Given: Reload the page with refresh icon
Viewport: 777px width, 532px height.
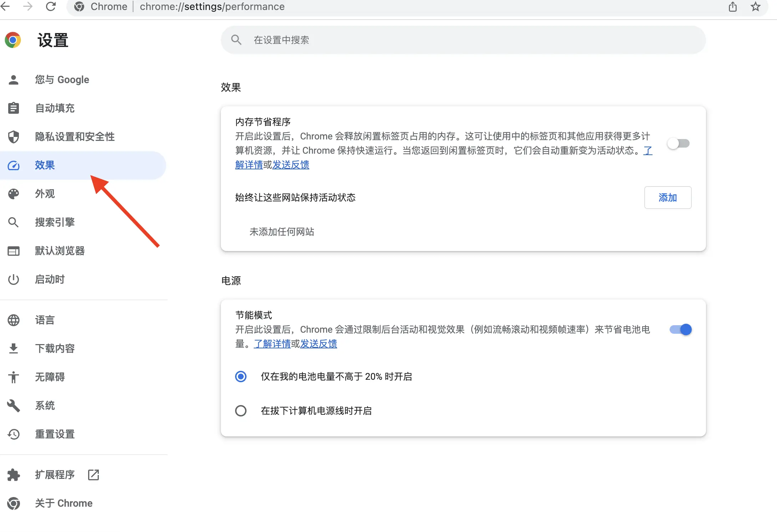Looking at the screenshot, I should click(51, 6).
